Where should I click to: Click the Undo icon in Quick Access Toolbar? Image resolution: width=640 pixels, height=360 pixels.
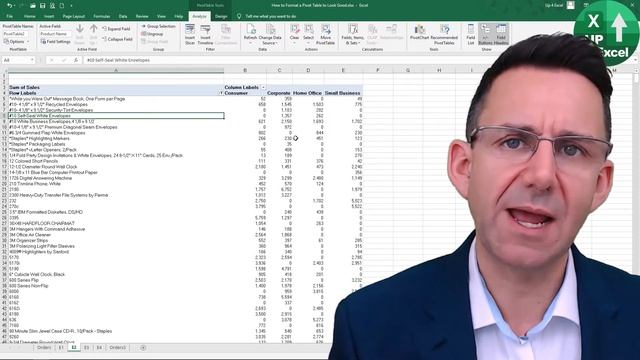coord(9,6)
